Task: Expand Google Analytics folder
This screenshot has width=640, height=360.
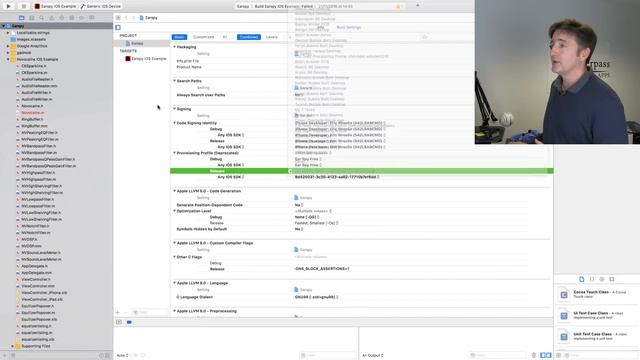Action: [8, 46]
